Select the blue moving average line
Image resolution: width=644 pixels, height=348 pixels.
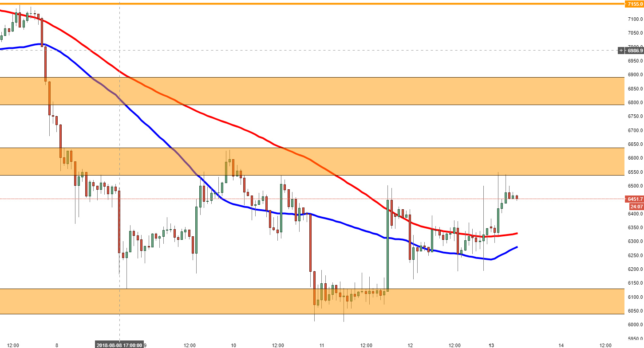pyautogui.click(x=337, y=220)
